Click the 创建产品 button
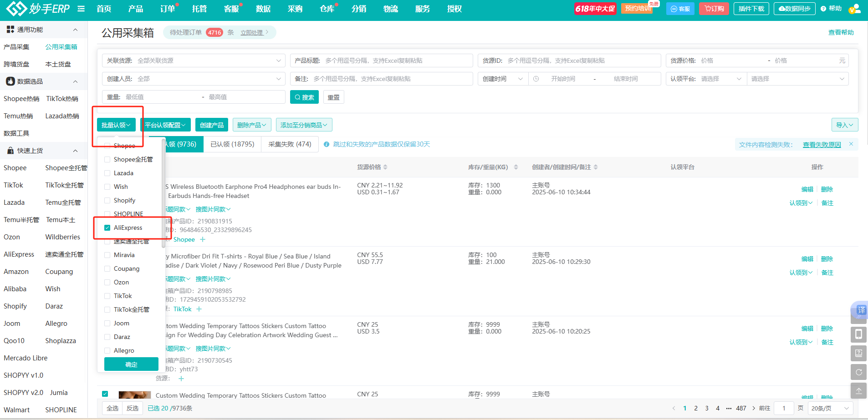868x420 pixels. (x=212, y=125)
